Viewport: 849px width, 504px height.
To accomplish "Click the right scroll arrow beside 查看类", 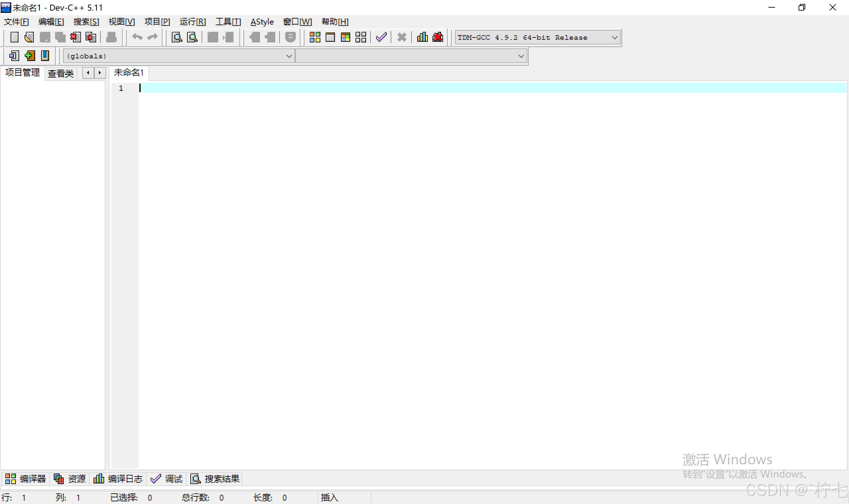I will 100,73.
